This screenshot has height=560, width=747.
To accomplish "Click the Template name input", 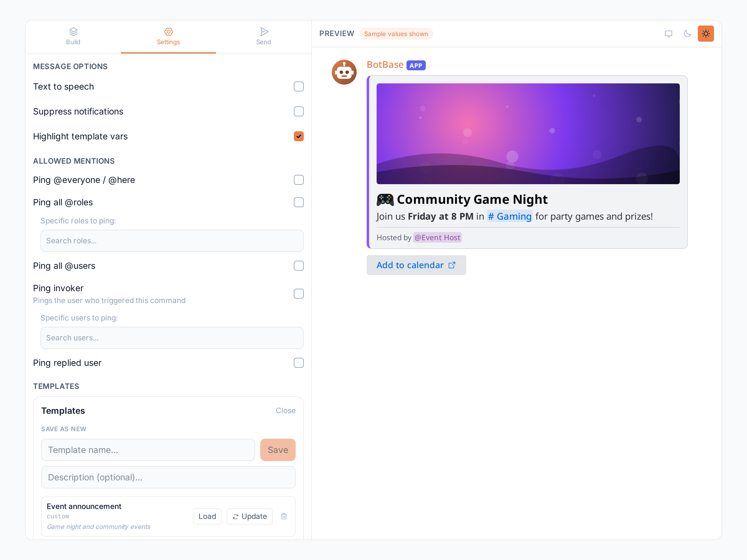I will click(148, 450).
